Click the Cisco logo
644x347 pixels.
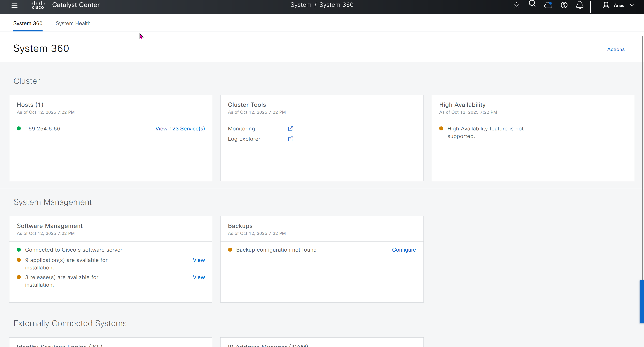point(38,5)
